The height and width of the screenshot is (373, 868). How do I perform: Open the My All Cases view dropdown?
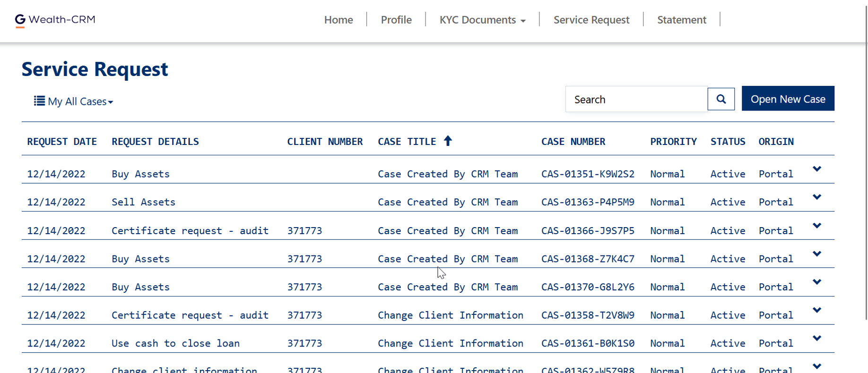point(80,102)
